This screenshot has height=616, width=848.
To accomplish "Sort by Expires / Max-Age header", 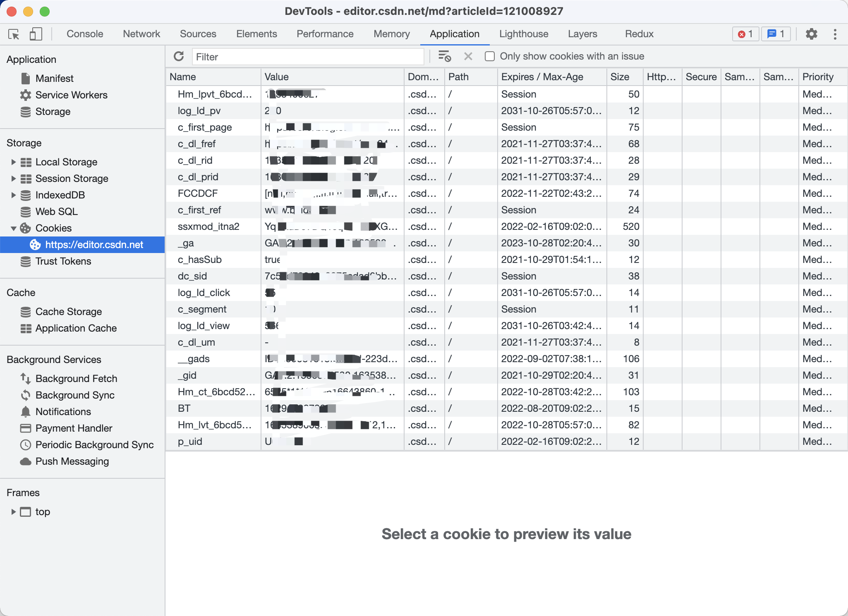I will pos(552,77).
